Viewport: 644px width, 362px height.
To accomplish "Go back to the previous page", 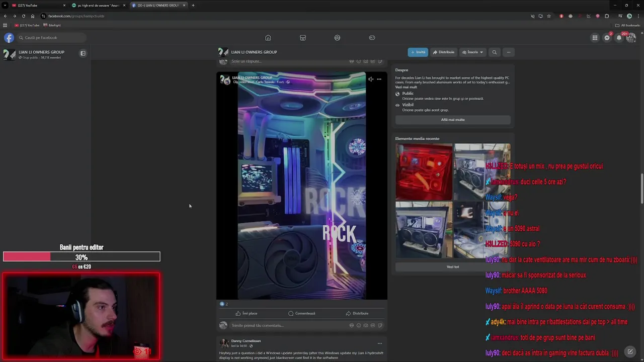I will click(6, 16).
